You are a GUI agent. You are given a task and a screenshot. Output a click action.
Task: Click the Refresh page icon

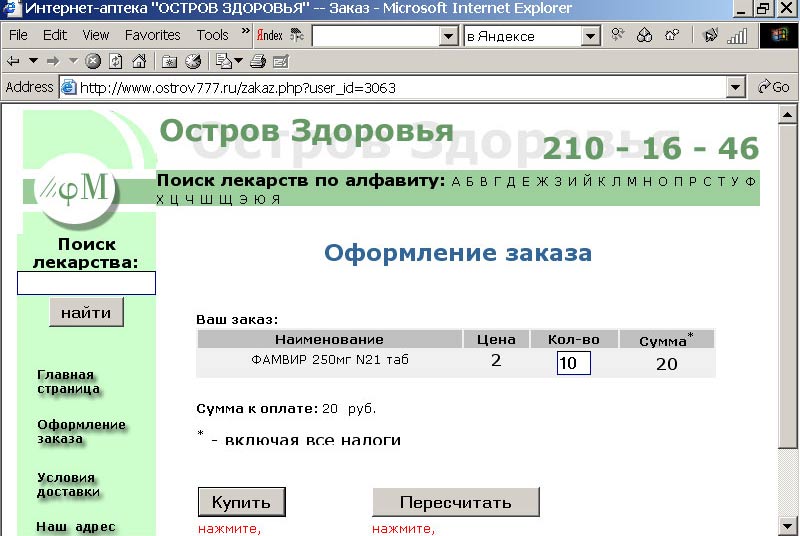pyautogui.click(x=116, y=62)
